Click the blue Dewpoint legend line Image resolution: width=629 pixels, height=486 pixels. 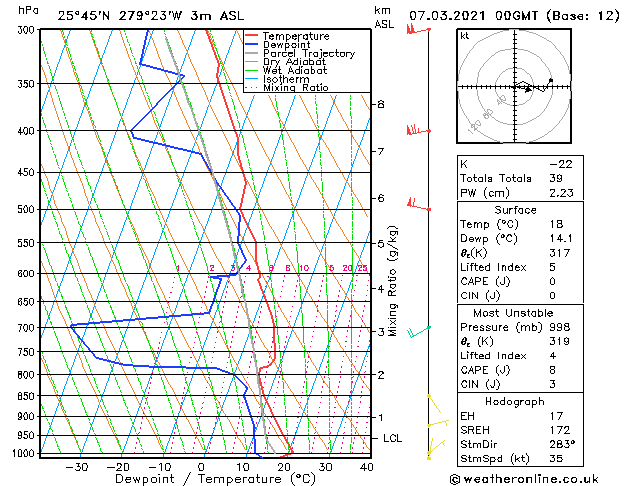252,44
